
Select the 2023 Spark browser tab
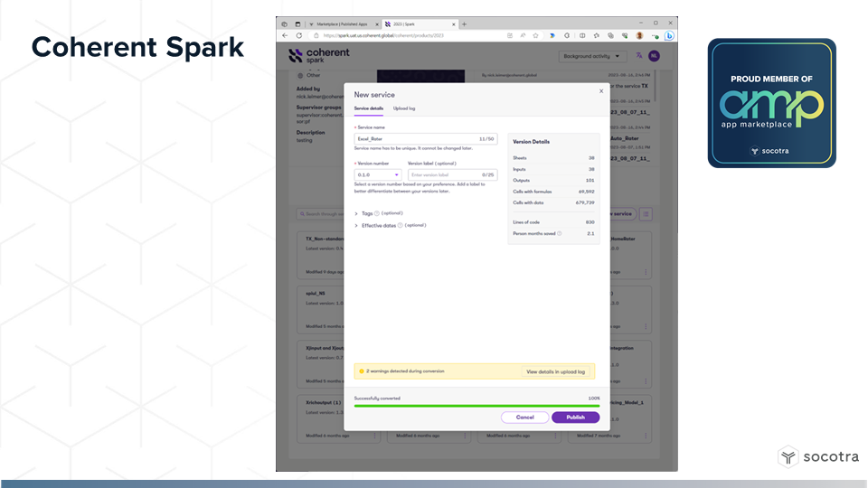click(420, 24)
